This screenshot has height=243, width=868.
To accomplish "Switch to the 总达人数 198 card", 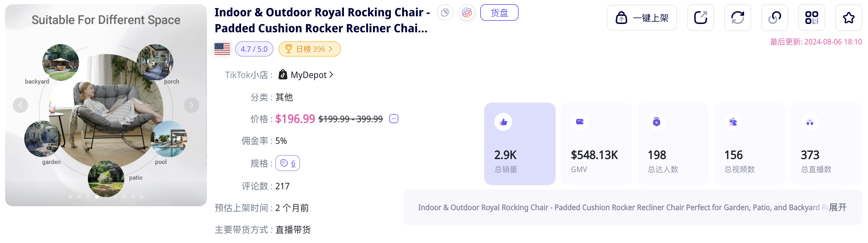I will (x=673, y=144).
